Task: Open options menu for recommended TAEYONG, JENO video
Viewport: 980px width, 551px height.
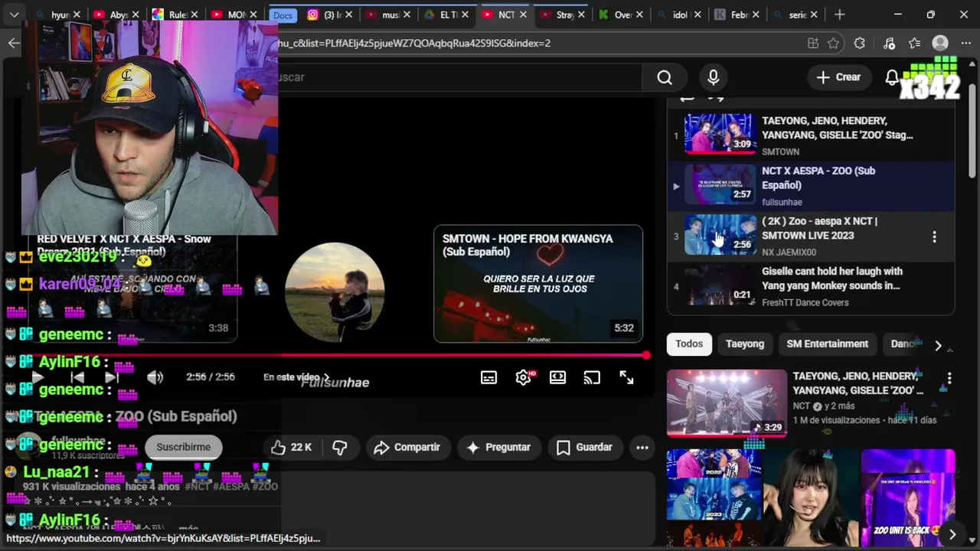Action: click(x=949, y=378)
